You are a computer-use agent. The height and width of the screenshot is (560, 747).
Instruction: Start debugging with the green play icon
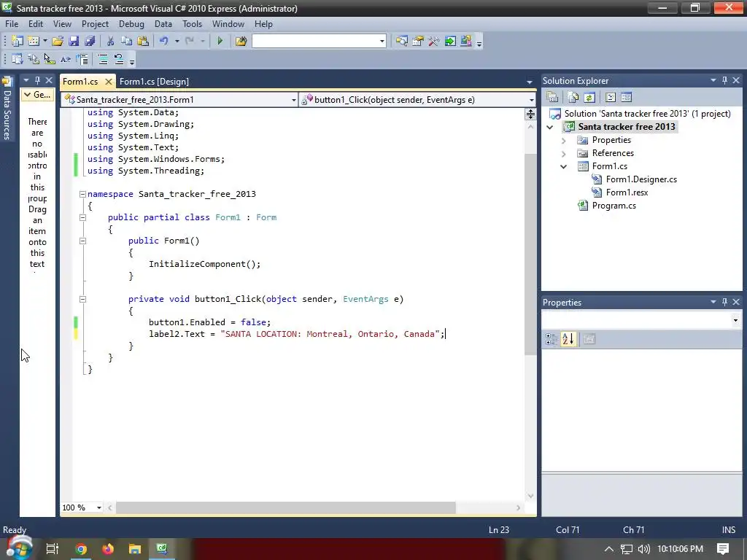point(220,42)
